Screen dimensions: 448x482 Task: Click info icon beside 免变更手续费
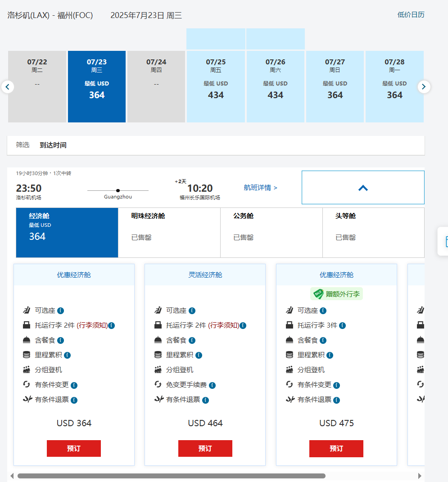coord(212,385)
